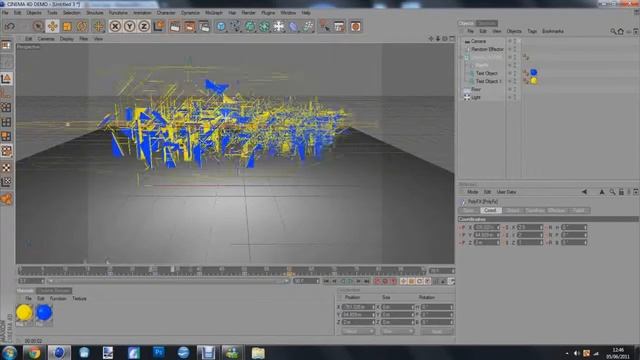Viewport: 640px width, 360px height.
Task: Select Random Effector in object tree
Action: tap(487, 49)
